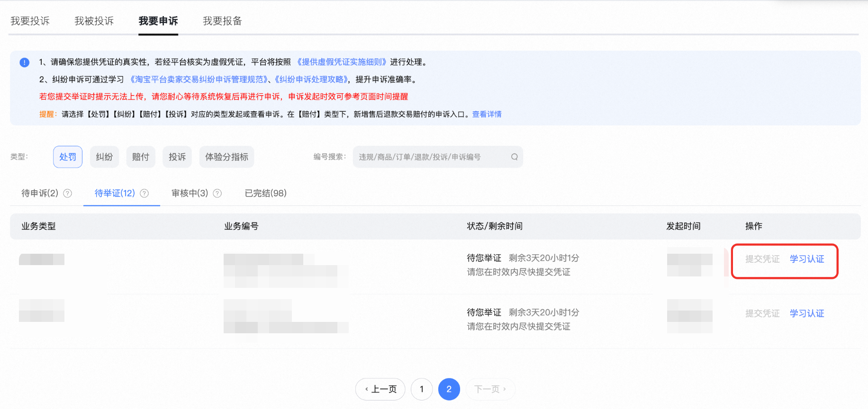The image size is (868, 409).
Task: Open 《纠纷申诉处理攻略》 link
Action: [x=312, y=80]
